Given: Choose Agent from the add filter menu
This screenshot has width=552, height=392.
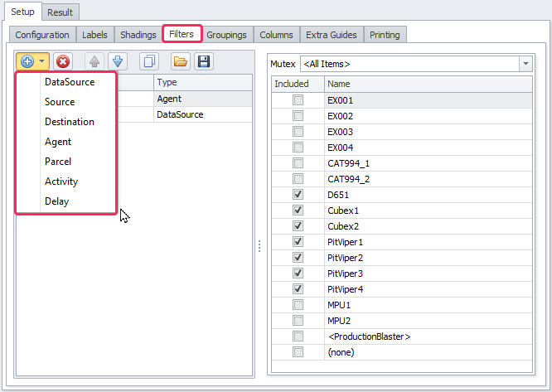Looking at the screenshot, I should [58, 142].
